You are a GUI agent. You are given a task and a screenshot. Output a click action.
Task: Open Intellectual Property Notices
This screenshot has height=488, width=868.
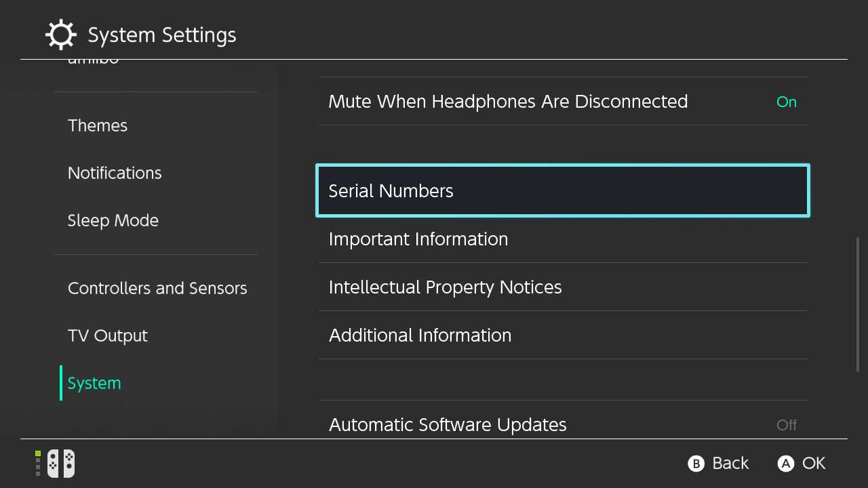click(x=562, y=287)
